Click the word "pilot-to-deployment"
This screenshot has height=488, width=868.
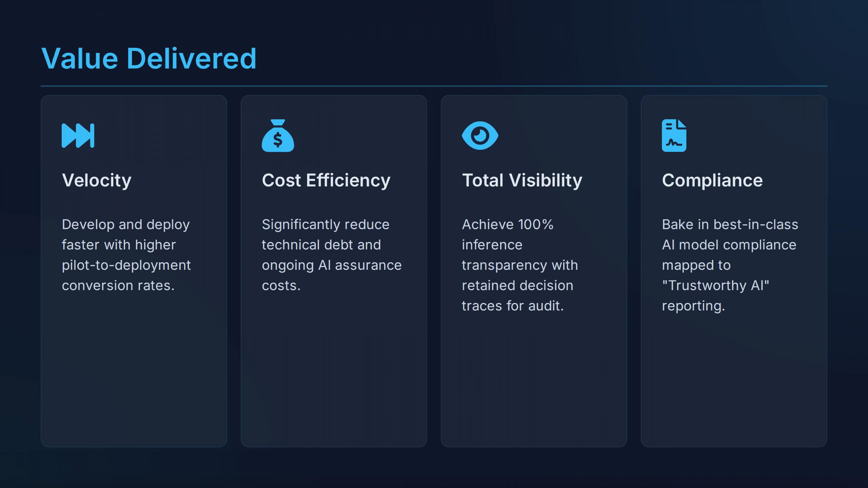(126, 265)
